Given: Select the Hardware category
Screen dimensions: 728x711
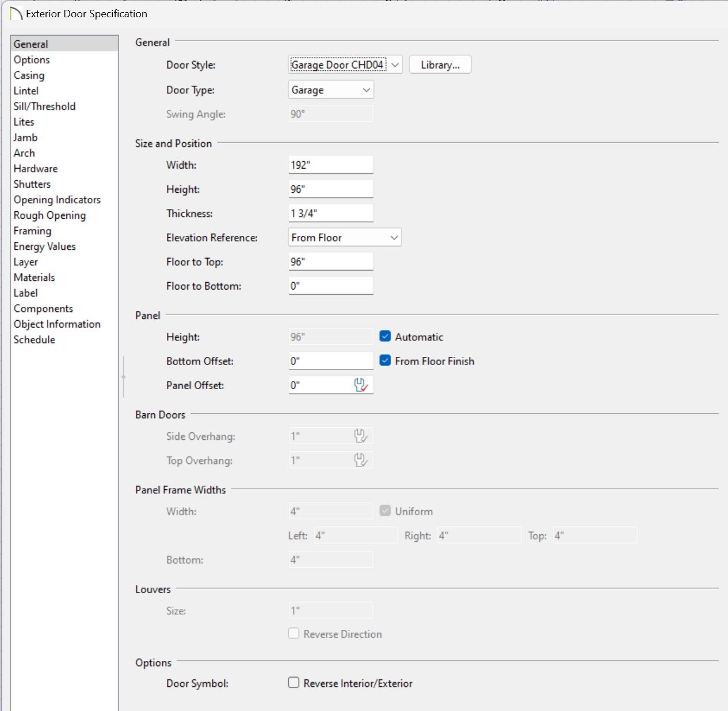Looking at the screenshot, I should [x=36, y=169].
